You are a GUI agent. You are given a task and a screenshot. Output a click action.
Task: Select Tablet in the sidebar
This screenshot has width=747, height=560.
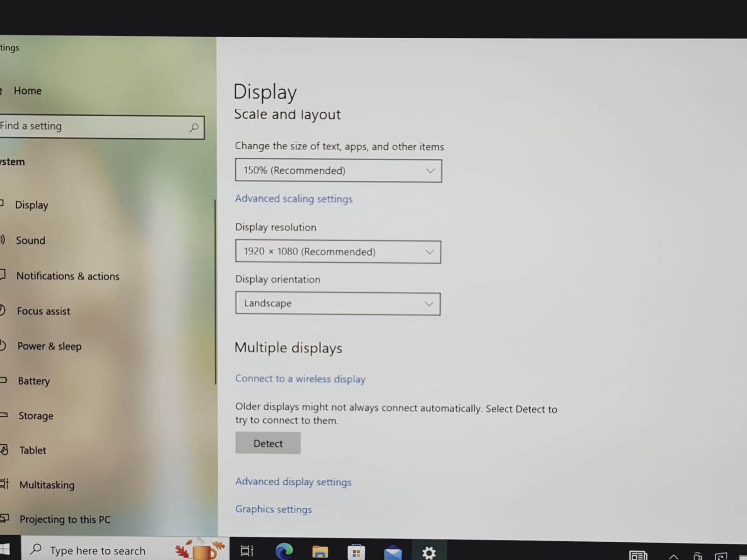(x=33, y=450)
